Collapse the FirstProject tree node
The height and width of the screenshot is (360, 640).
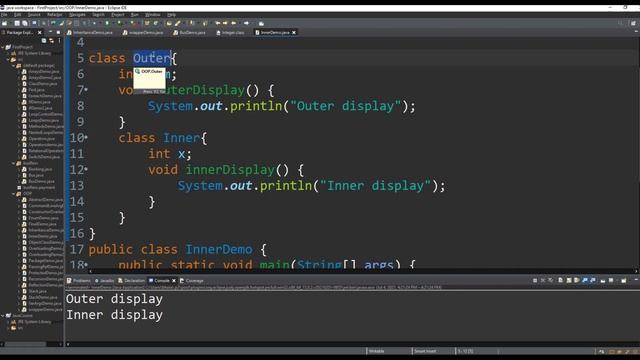[2, 47]
